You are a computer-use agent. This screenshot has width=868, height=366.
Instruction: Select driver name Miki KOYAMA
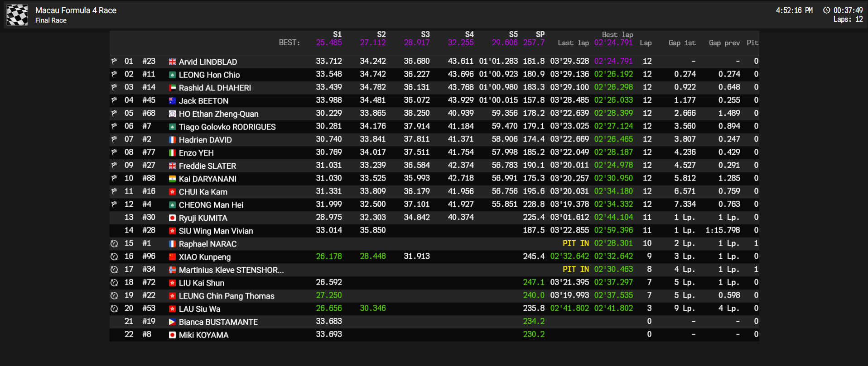(x=203, y=335)
